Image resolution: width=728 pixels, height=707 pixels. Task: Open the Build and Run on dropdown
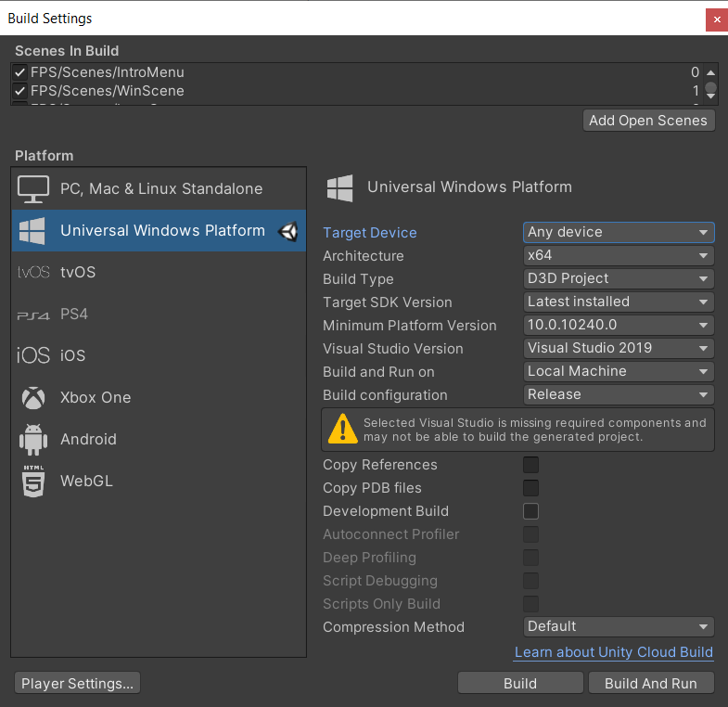[x=619, y=372]
